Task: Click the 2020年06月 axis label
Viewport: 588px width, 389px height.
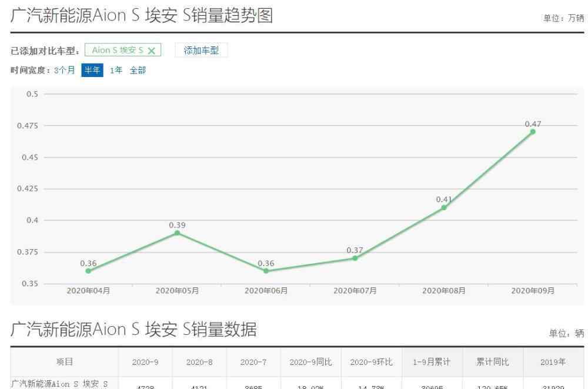Action: (x=266, y=290)
